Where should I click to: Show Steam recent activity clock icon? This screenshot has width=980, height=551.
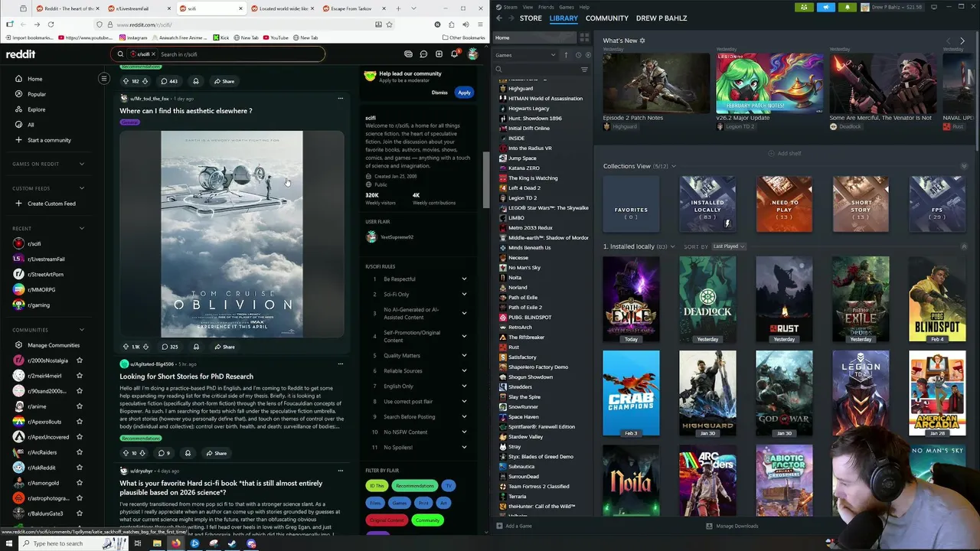tap(578, 55)
